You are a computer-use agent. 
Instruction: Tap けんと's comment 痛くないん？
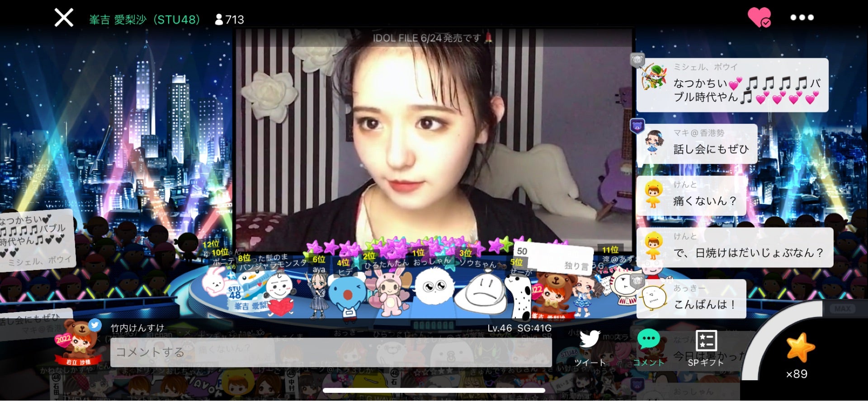[692, 196]
